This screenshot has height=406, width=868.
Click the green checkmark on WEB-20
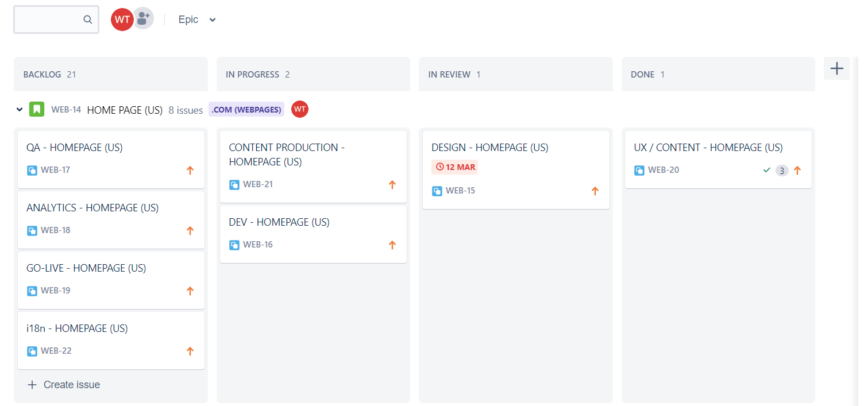pyautogui.click(x=766, y=170)
